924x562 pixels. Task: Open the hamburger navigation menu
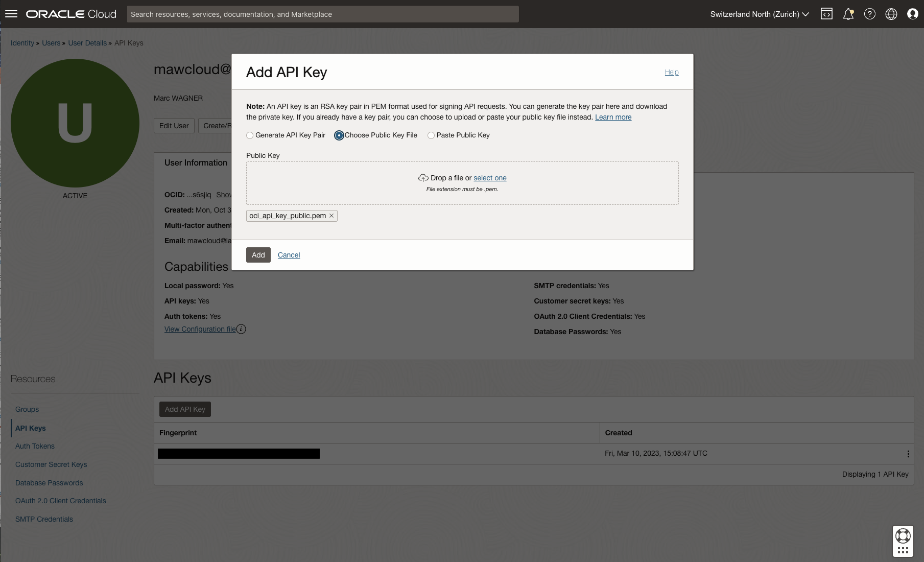click(x=11, y=14)
